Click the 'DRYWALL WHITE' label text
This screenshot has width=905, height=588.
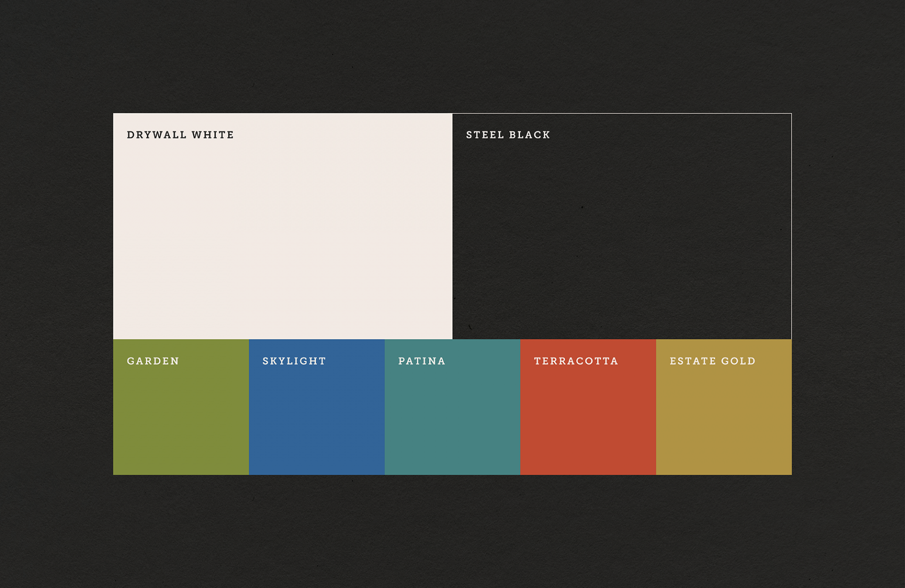tap(181, 135)
